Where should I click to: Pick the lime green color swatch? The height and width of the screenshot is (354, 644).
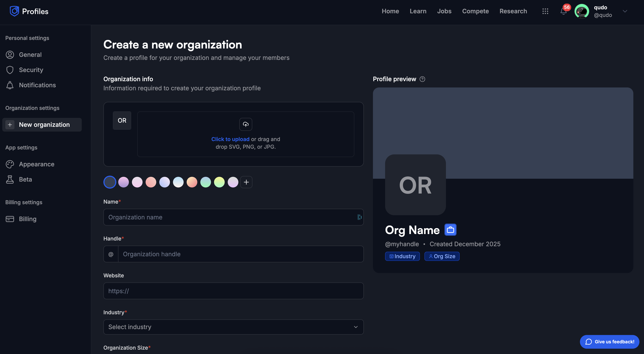tap(219, 182)
